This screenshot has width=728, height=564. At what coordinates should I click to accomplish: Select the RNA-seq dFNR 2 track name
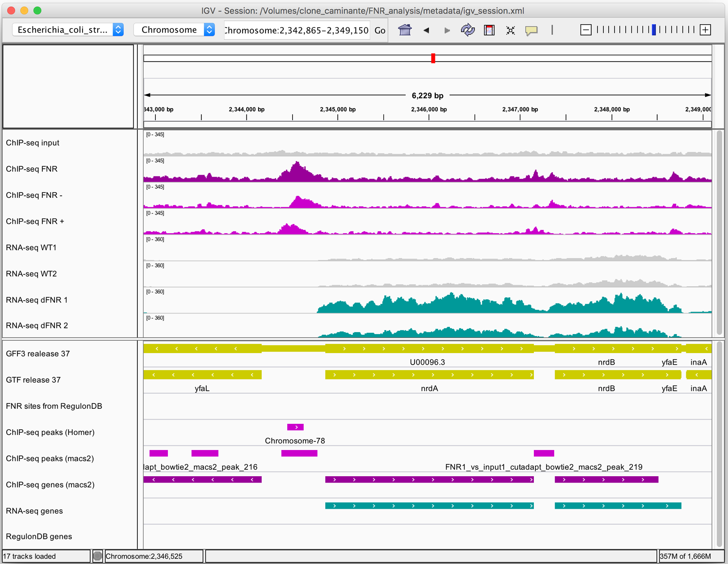37,325
